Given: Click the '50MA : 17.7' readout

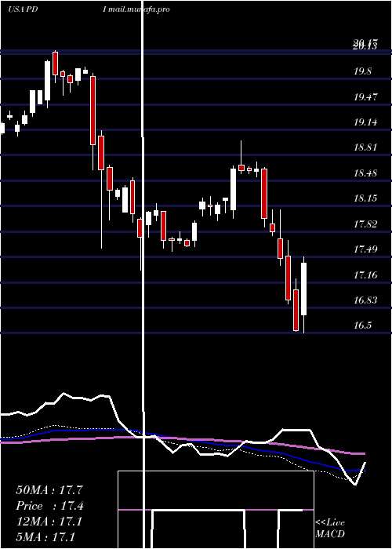Looking at the screenshot, I should (49, 490).
